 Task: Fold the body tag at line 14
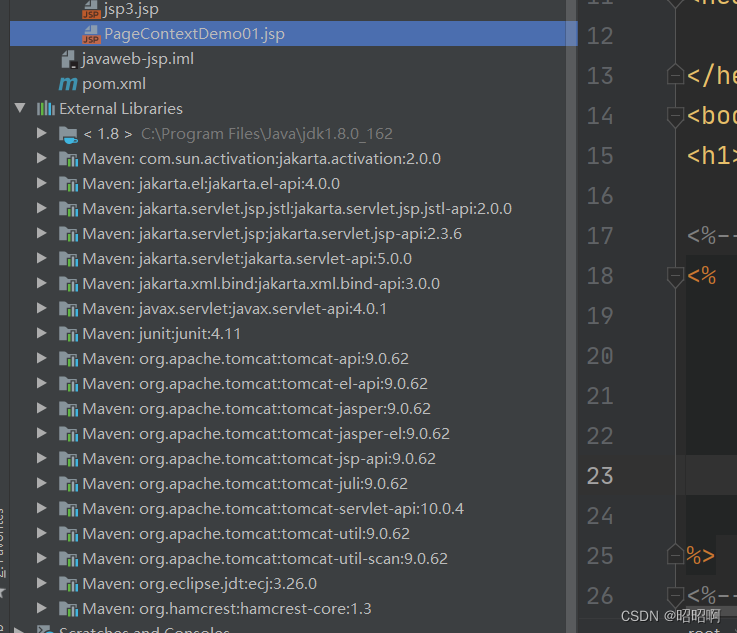pos(675,117)
